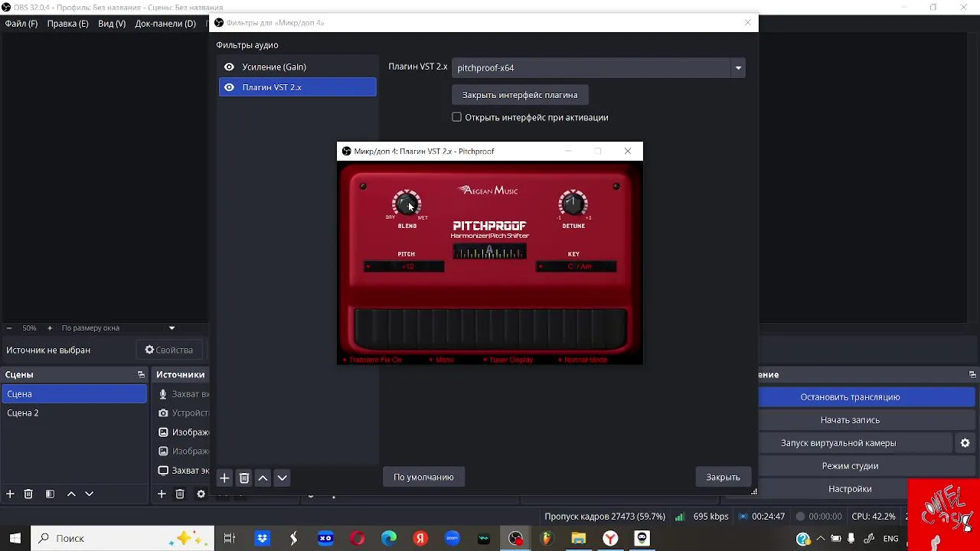The image size is (980, 551).
Task: Select 'Сцена 2' in scenes list
Action: point(73,412)
